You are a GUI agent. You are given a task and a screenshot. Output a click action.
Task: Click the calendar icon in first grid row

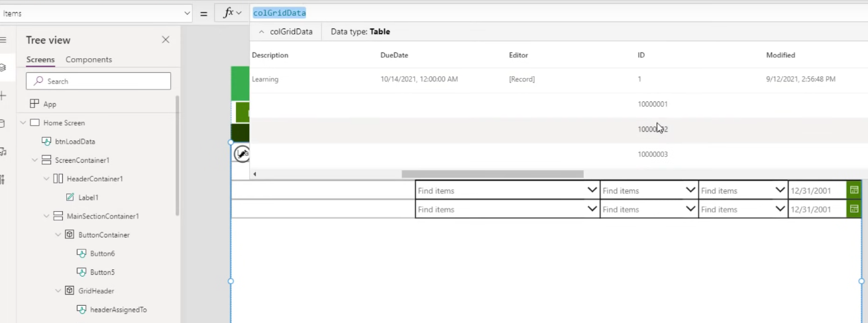[x=854, y=191]
